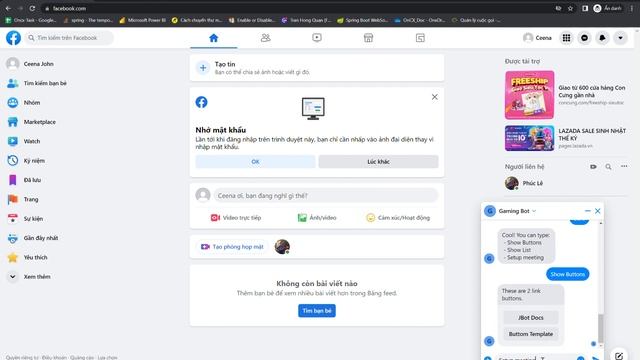Click the Facebook search field
The height and width of the screenshot is (360, 640).
[69, 38]
